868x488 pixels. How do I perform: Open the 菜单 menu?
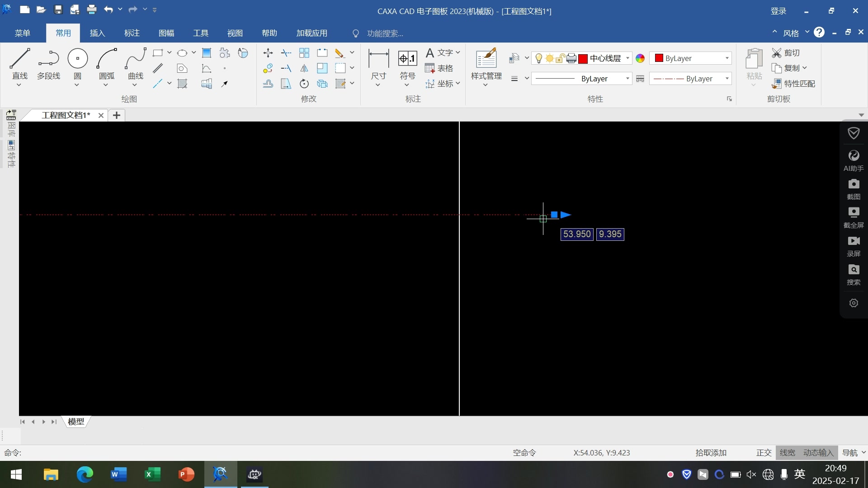(x=23, y=33)
